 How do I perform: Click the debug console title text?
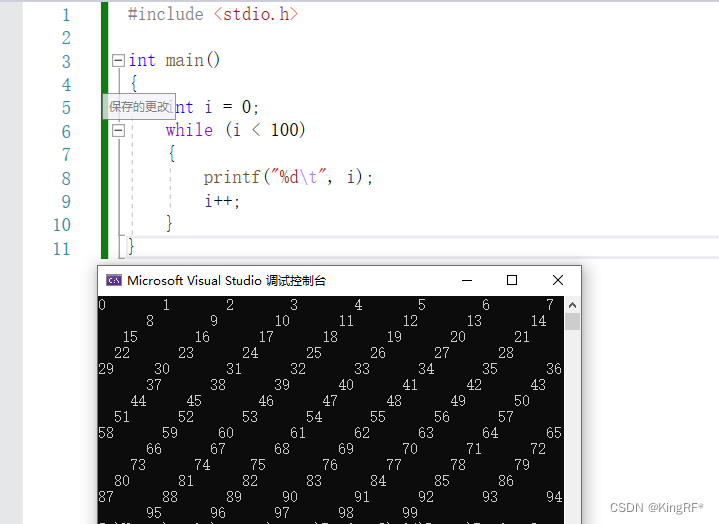(x=227, y=281)
